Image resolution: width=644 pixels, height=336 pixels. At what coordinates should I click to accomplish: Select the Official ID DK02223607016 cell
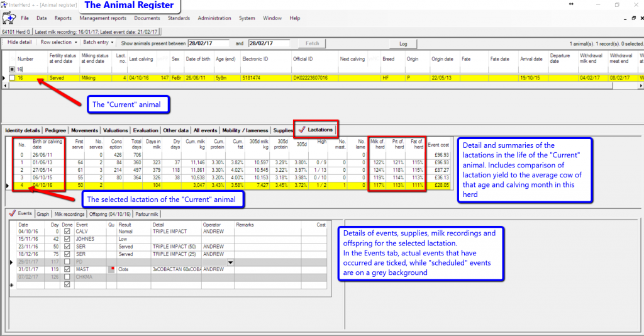pos(314,77)
